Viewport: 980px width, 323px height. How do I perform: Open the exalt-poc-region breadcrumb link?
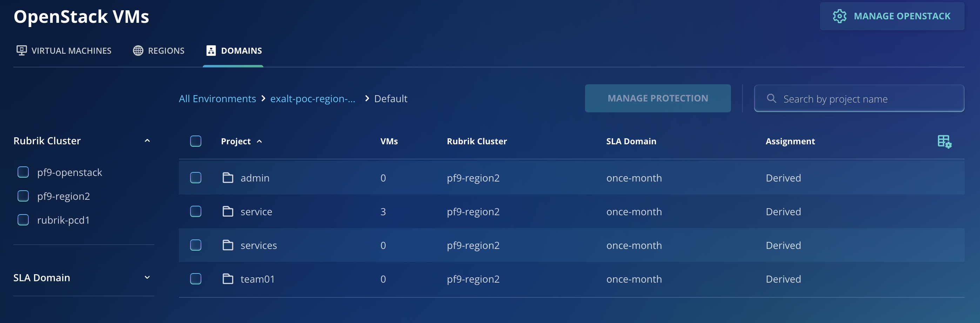(312, 99)
